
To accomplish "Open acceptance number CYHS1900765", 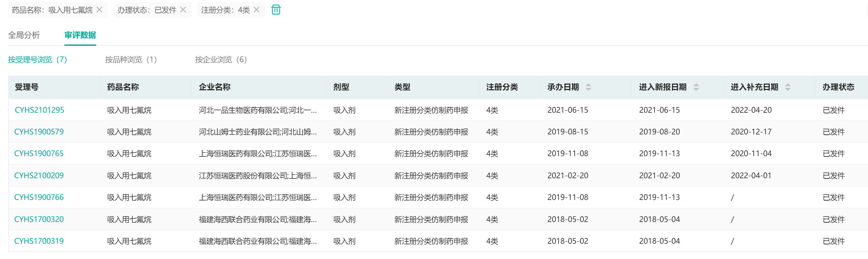I will [39, 153].
